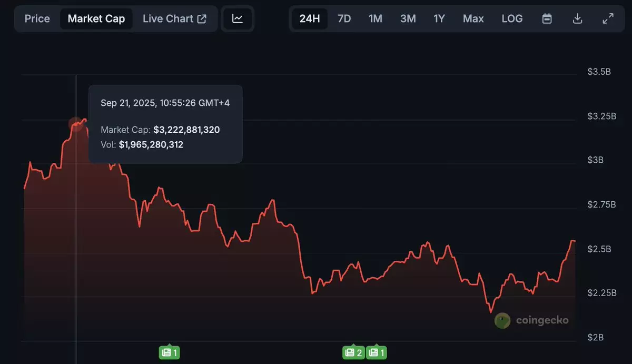Screen dimensions: 632x364
Task: Change the chart to 1Y range
Action: (439, 19)
